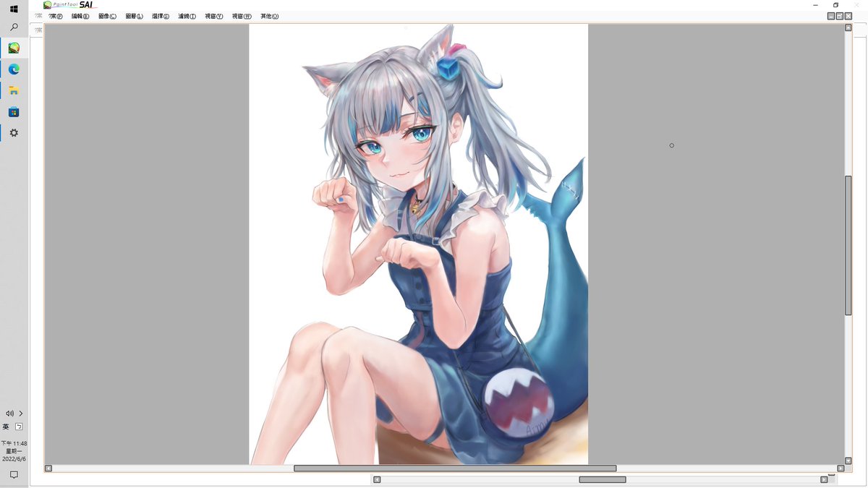Open Settings gear icon on taskbar
This screenshot has height=488, width=868.
(14, 133)
